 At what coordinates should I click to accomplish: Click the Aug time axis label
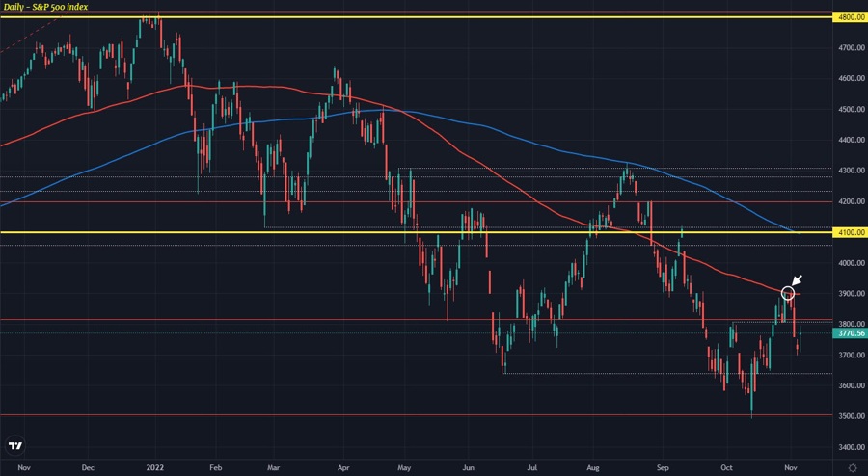coord(593,467)
